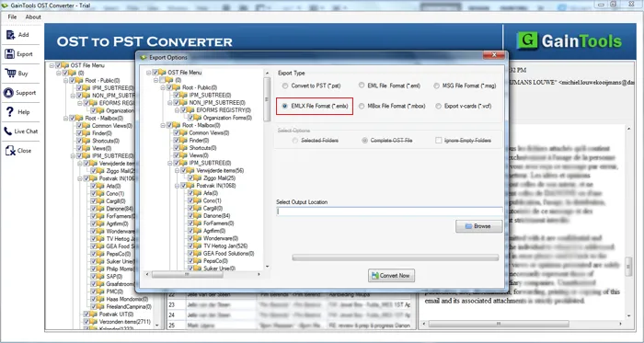Viewport: 644px width, 343px height.
Task: Click OST File Menu folder icon in dialog
Action: [162, 73]
